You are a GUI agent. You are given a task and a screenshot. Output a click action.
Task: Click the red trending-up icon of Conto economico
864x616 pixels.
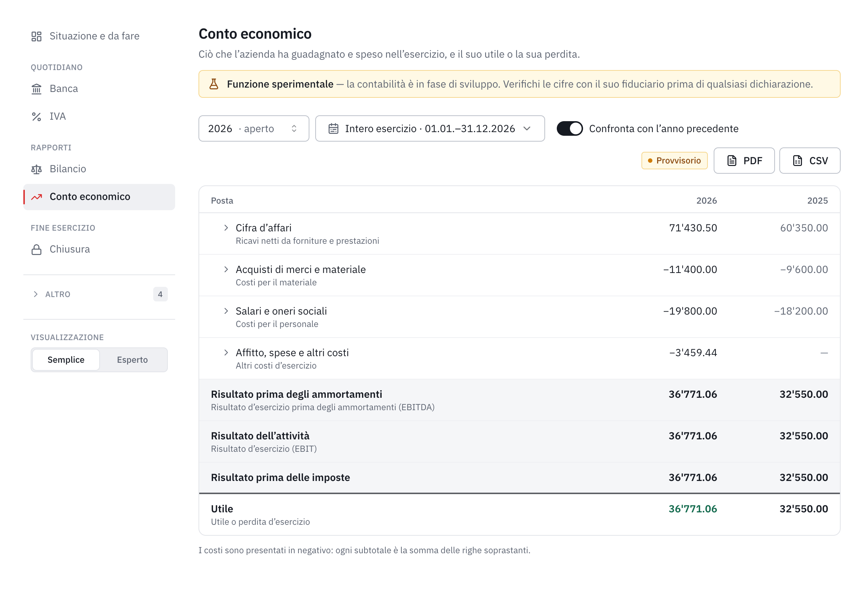tap(36, 197)
